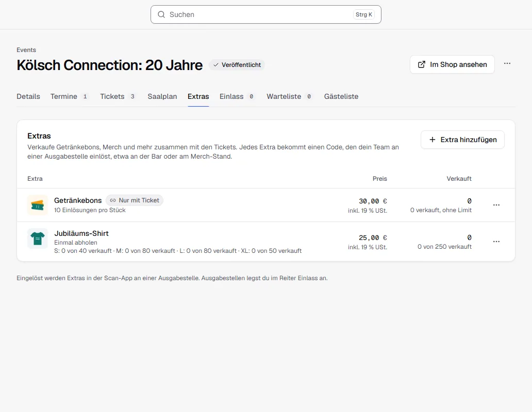Go to the Saalplan tab

pos(162,97)
